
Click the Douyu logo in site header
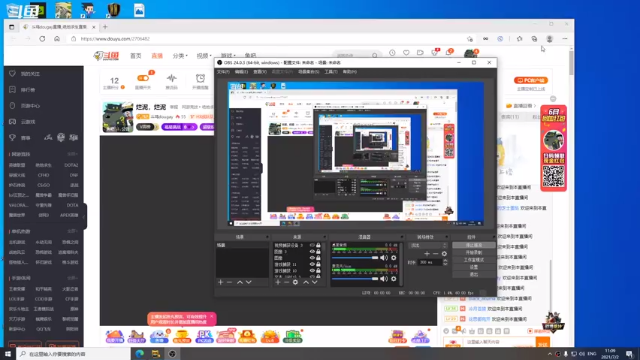(x=106, y=56)
